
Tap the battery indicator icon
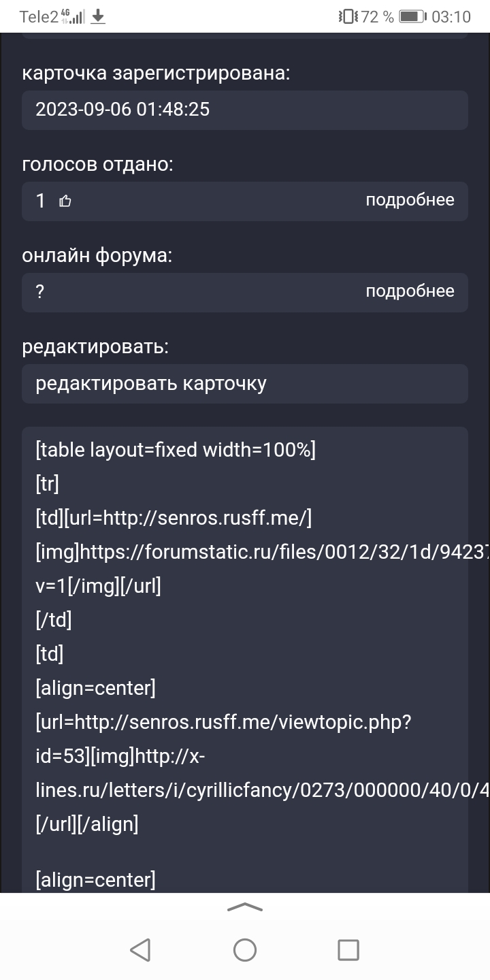coord(412,16)
